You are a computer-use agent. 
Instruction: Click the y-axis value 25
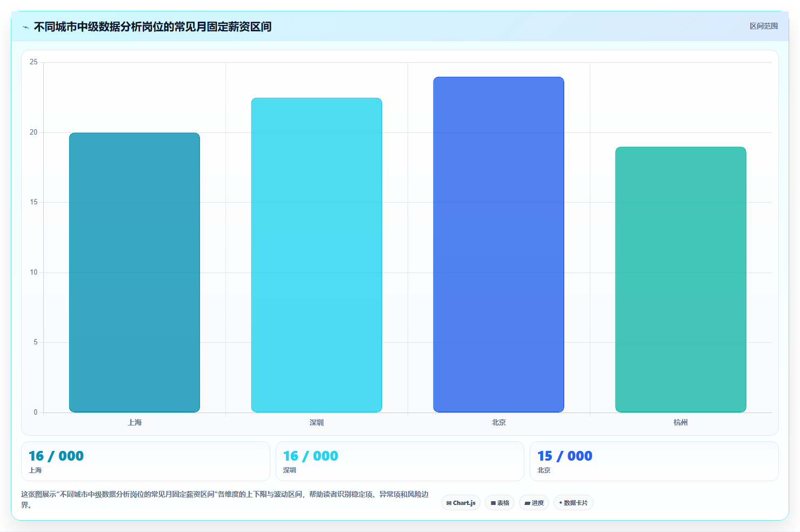pos(34,62)
